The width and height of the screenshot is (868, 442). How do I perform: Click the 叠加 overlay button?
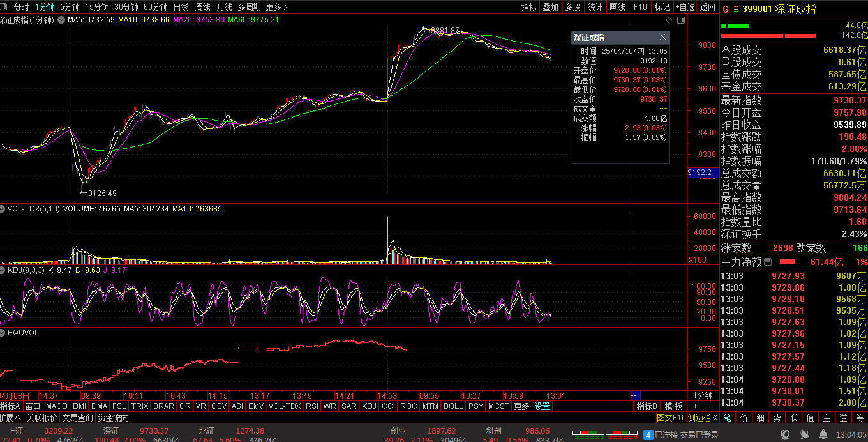tap(551, 7)
